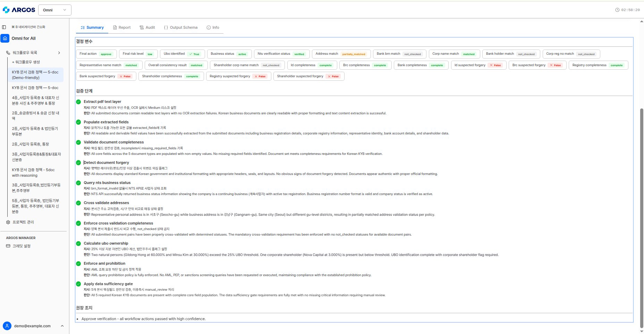Click the Approve verification recommendation text
This screenshot has width=644, height=334.
tap(143, 319)
